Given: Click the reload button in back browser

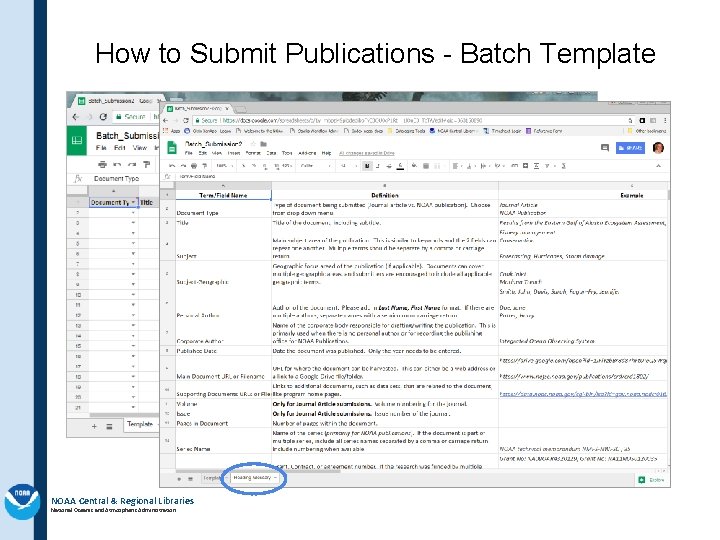Looking at the screenshot, I should (x=103, y=117).
